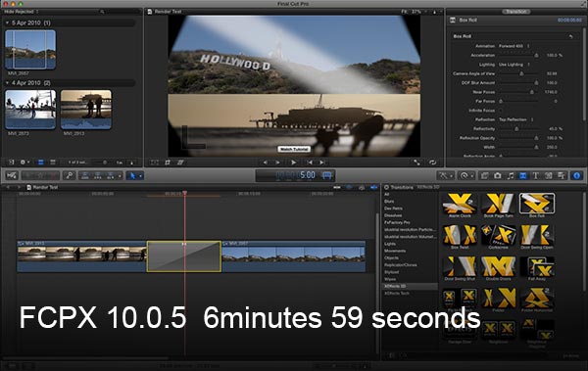Collapse the 4 Apr 2010 group

coord(7,83)
